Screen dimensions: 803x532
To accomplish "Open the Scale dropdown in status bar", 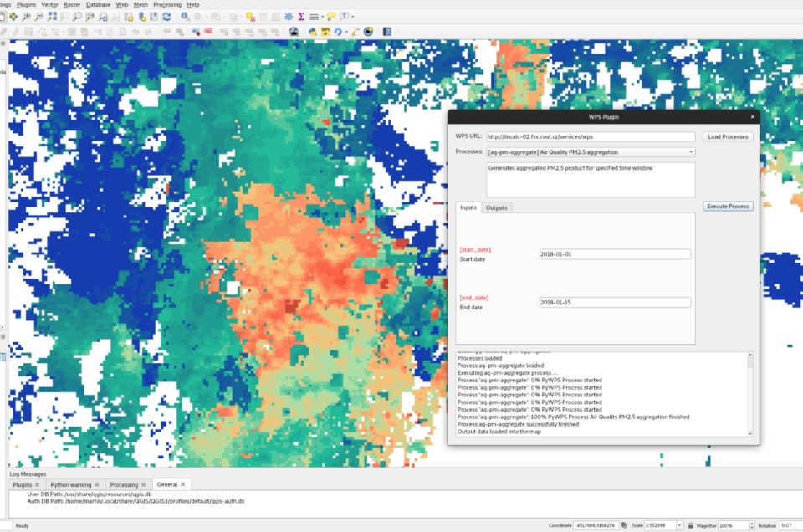I will (679, 525).
